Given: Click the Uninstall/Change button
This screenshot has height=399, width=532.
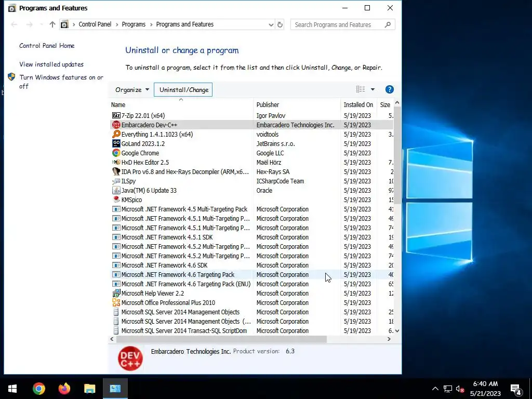Looking at the screenshot, I should [183, 90].
